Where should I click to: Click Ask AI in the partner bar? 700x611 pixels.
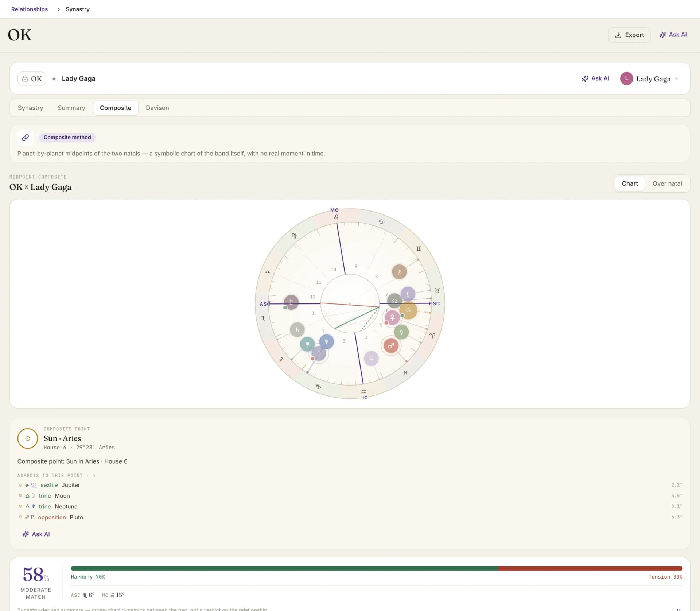(595, 78)
